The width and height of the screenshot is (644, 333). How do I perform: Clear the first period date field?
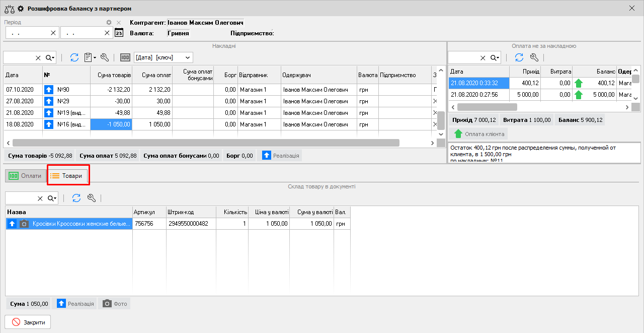click(x=53, y=33)
